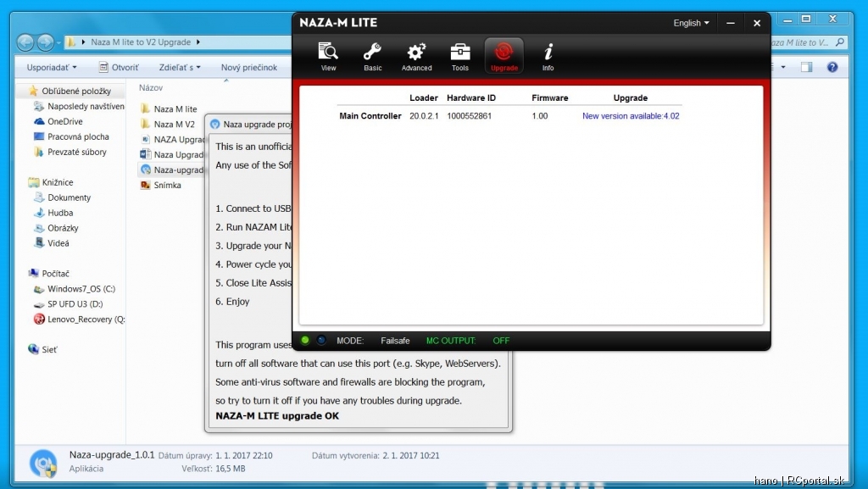Screen dimensions: 868x489
Task: Open the Dokumenty library
Action: coord(62,197)
